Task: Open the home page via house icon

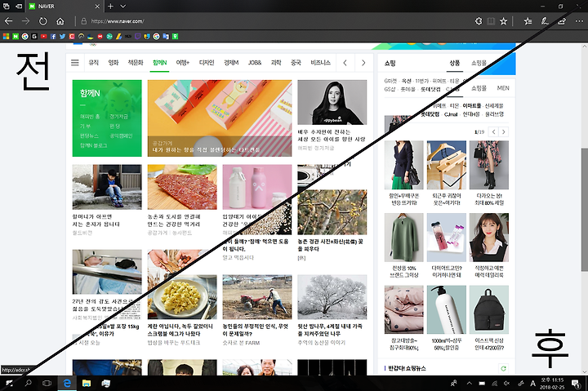Action: pyautogui.click(x=60, y=21)
